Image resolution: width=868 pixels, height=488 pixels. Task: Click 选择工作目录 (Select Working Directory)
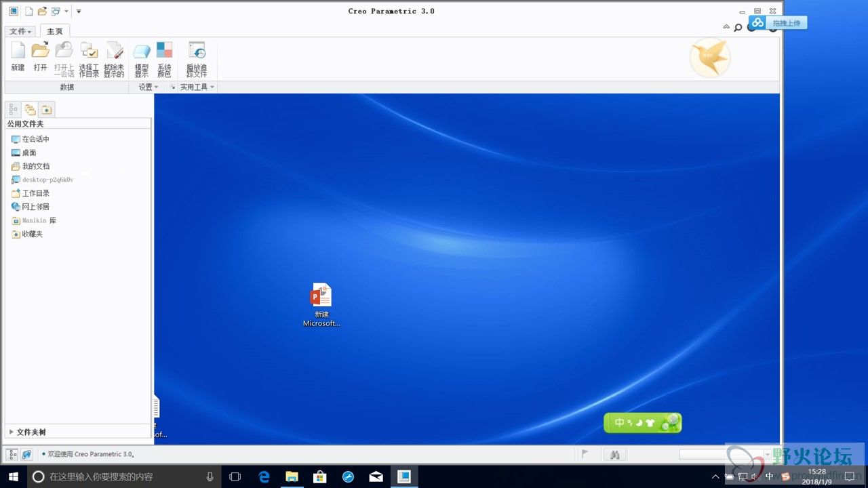click(89, 59)
